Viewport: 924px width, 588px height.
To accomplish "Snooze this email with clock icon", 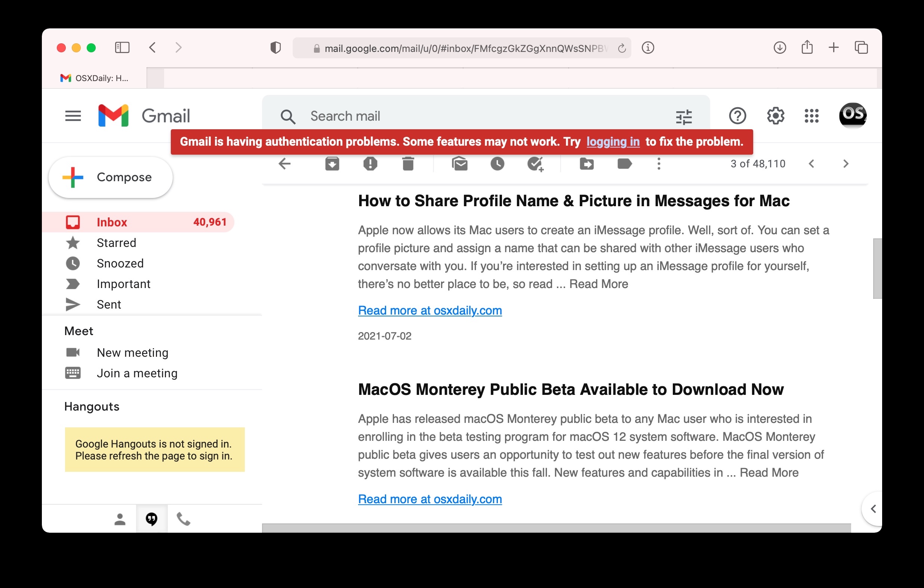I will point(497,164).
